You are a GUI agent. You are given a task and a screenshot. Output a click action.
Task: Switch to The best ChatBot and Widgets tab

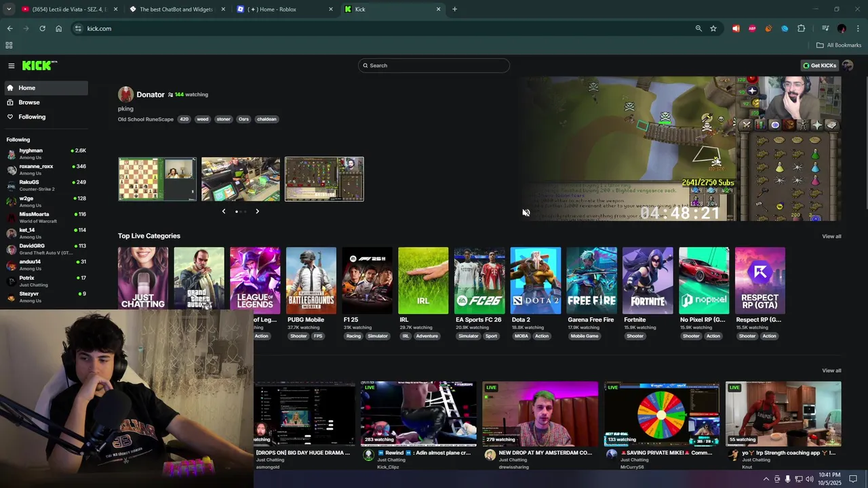point(176,9)
